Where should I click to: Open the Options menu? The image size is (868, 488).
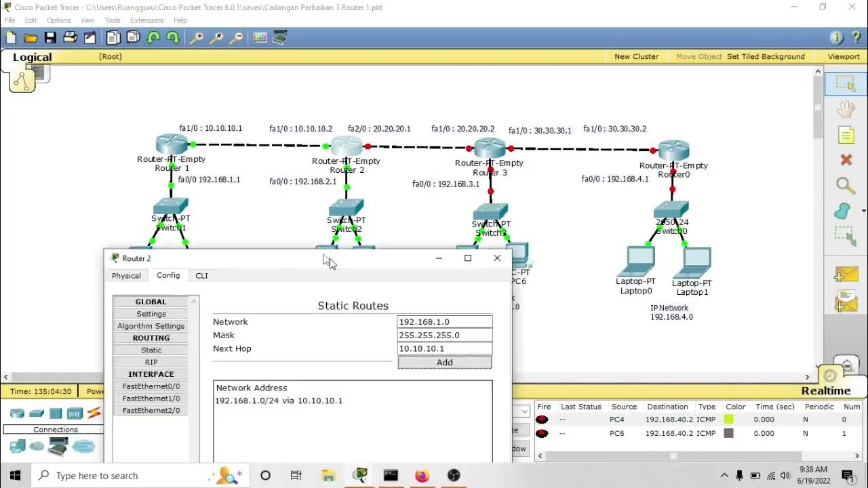58,20
